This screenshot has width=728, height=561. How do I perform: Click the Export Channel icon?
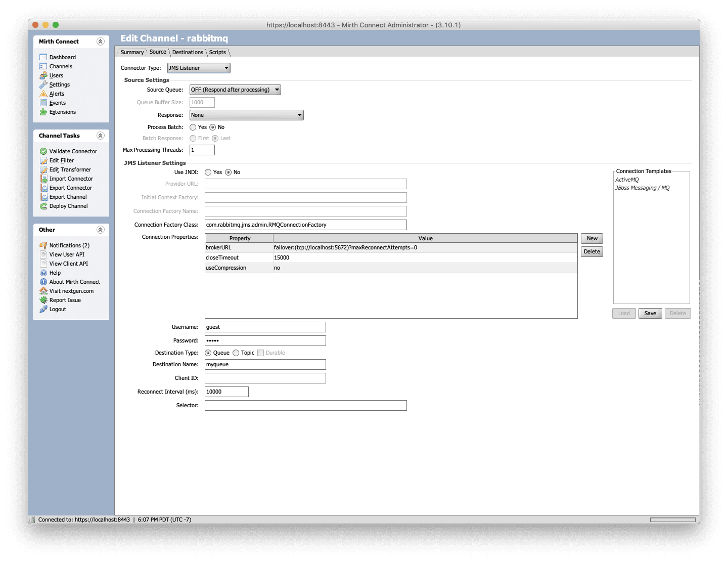point(43,197)
